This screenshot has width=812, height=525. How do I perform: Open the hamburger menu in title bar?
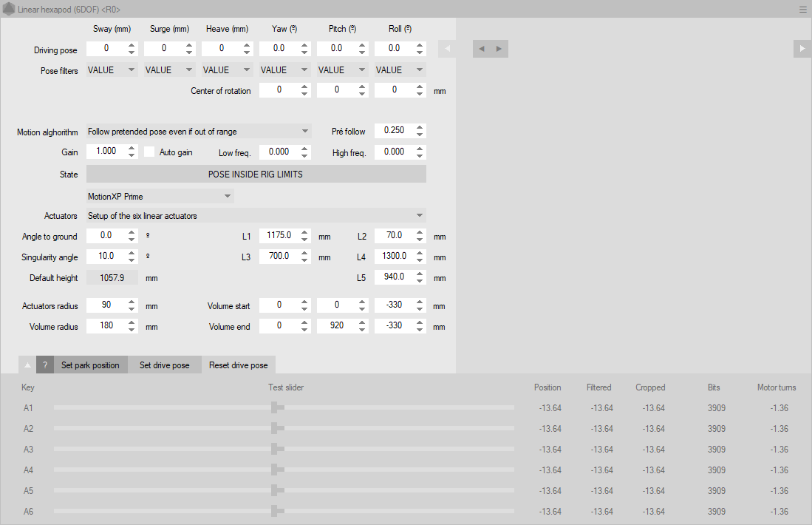pyautogui.click(x=802, y=10)
